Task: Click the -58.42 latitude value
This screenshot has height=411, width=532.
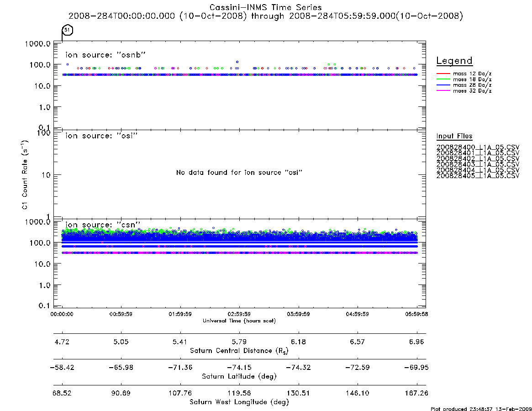Action: tap(62, 368)
